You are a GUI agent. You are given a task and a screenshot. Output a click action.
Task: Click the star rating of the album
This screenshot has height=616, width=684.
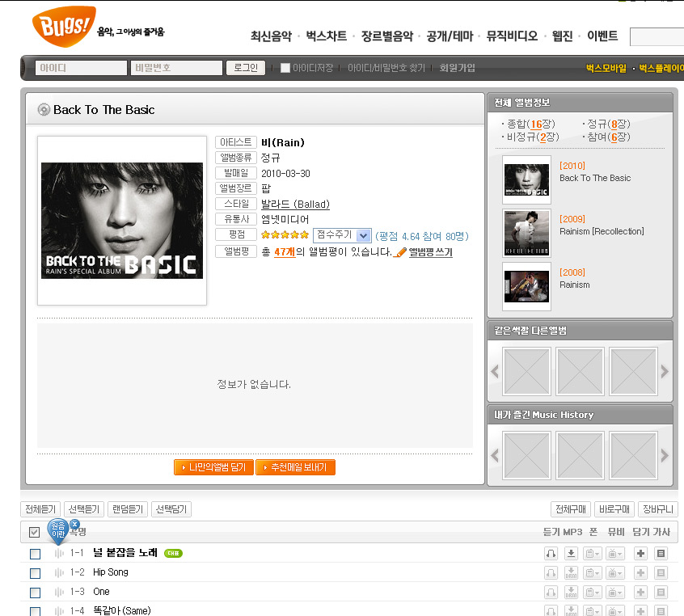tap(285, 235)
